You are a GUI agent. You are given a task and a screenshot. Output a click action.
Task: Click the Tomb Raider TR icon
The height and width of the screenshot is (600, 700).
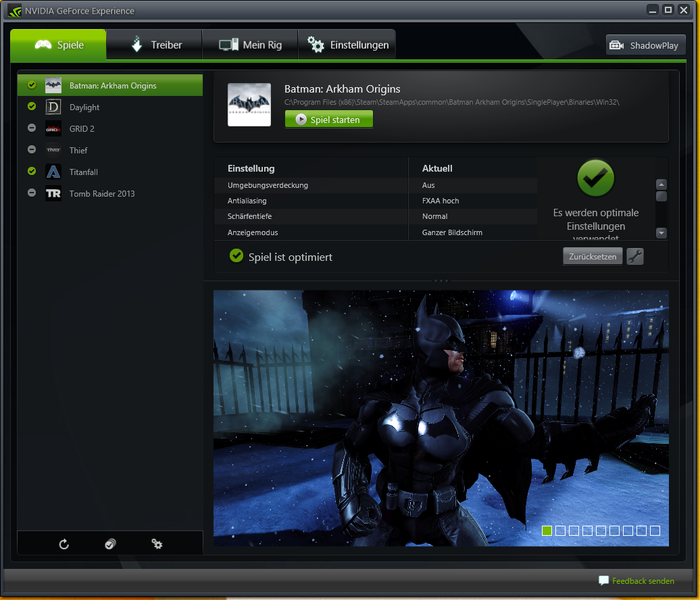[x=53, y=193]
